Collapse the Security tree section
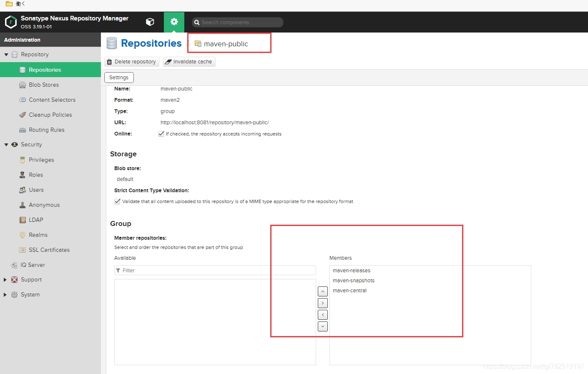 pyautogui.click(x=6, y=145)
